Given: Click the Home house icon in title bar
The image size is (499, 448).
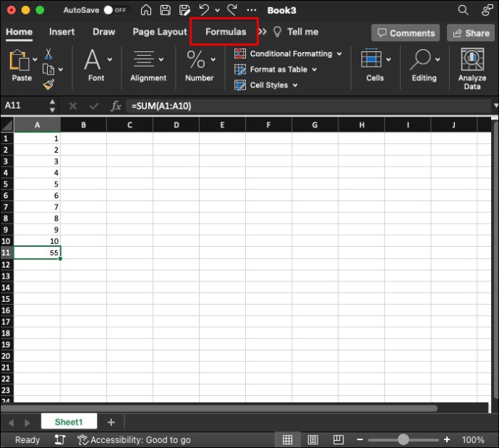Looking at the screenshot, I should pyautogui.click(x=146, y=10).
